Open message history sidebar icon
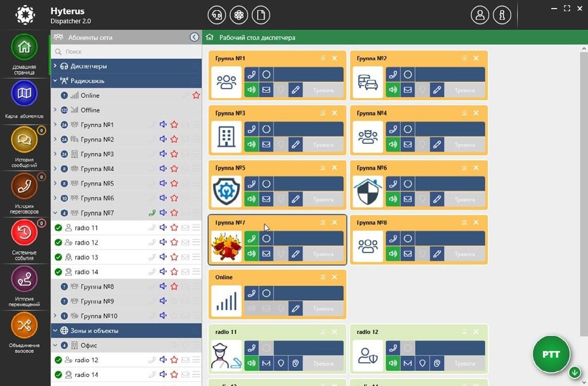588x386 pixels. 24,139
